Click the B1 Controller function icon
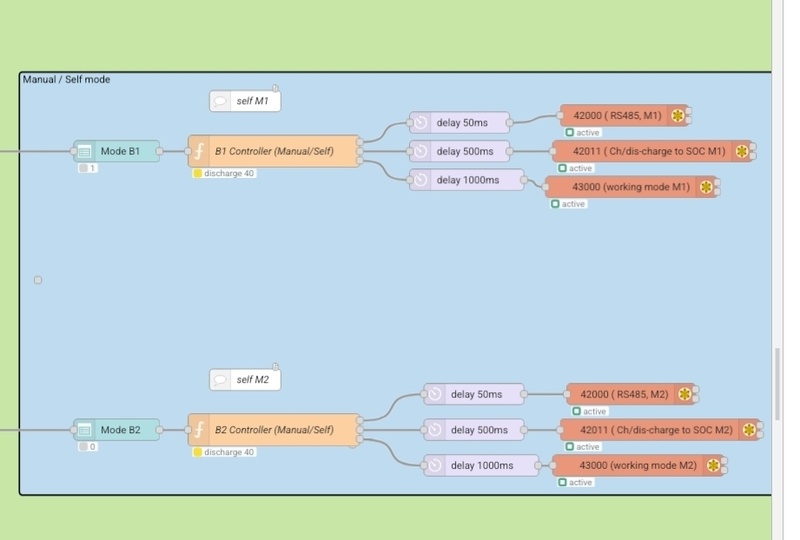The height and width of the screenshot is (540, 800). click(x=199, y=151)
